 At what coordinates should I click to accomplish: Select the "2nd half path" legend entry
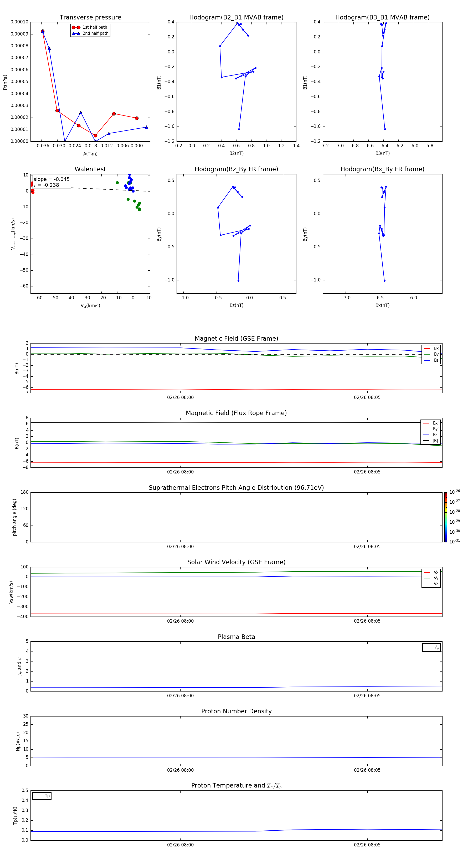[x=90, y=33]
